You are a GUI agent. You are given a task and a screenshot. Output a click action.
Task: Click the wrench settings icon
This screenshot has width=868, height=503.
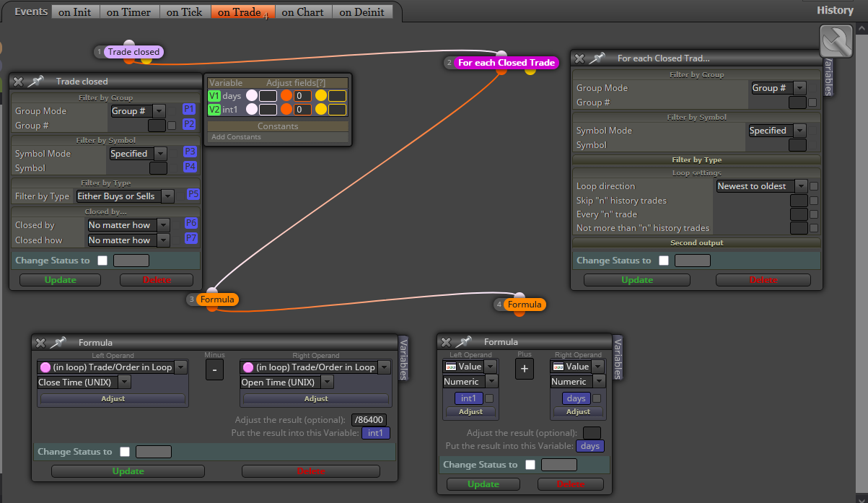coord(836,40)
